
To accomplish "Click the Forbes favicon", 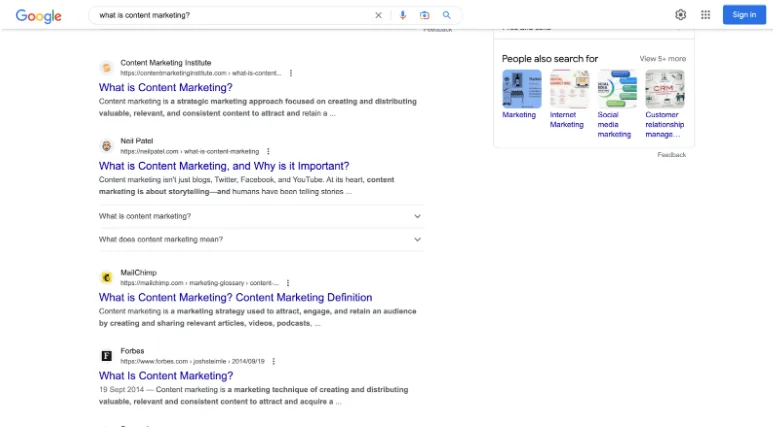I will click(x=106, y=356).
